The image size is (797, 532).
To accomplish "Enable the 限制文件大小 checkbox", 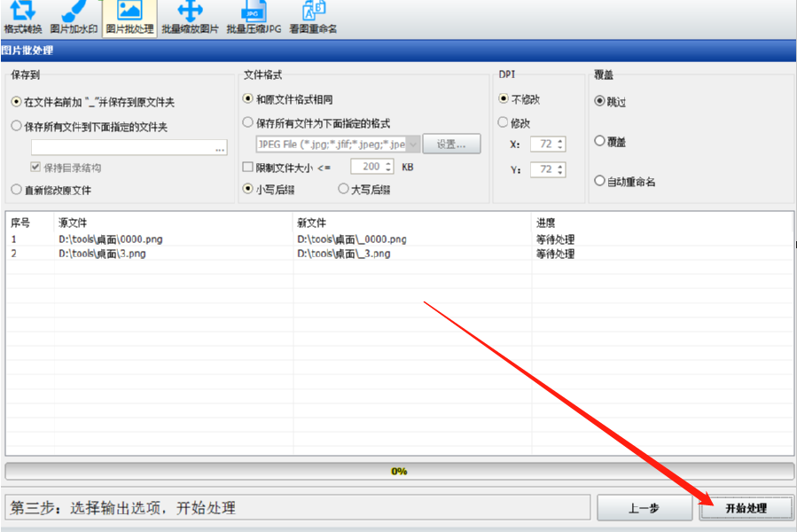I will tap(248, 167).
